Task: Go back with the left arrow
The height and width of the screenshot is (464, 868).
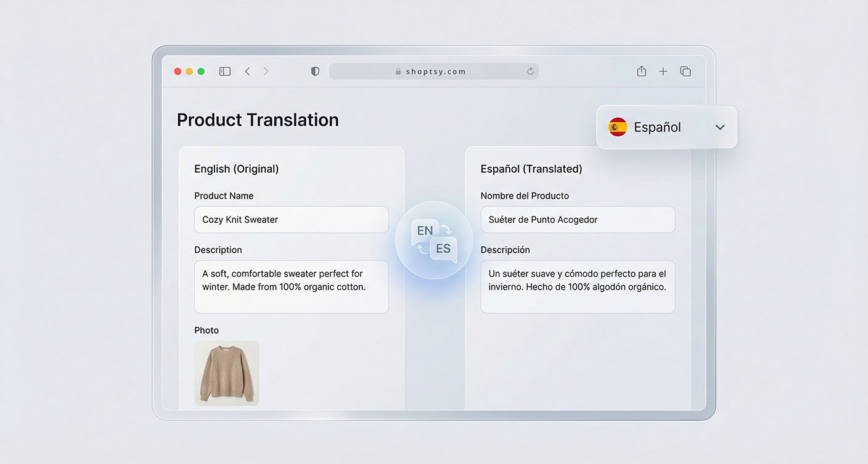Action: [247, 72]
